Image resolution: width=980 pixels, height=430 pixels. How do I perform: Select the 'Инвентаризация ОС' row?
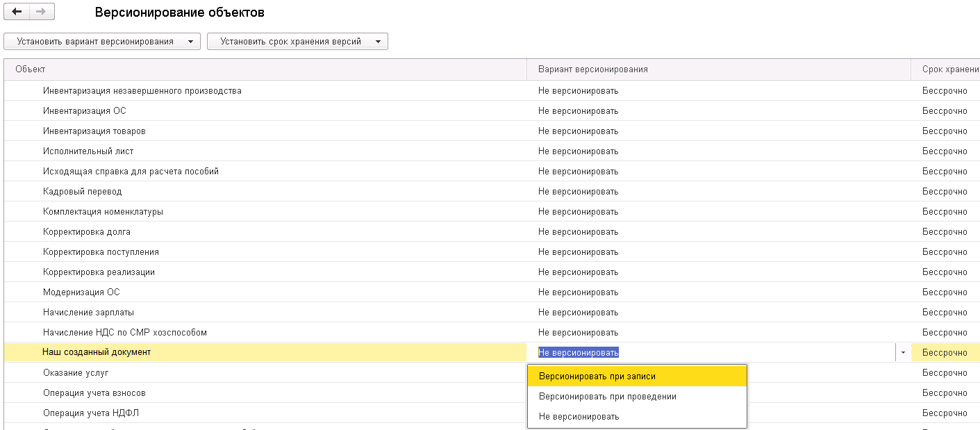point(84,111)
